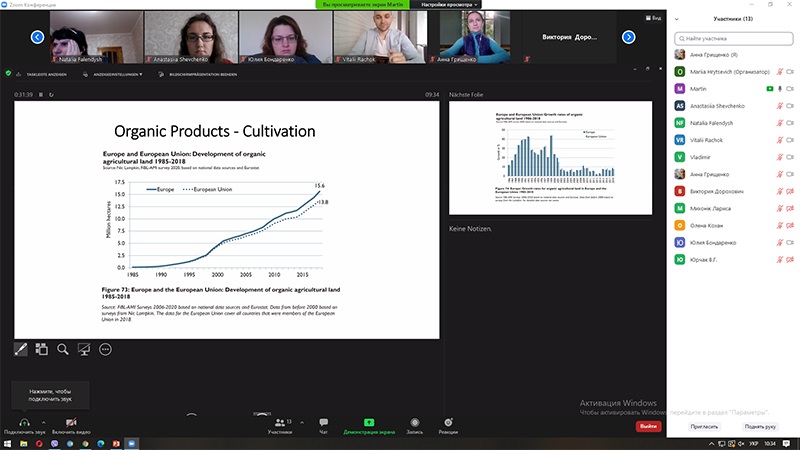This screenshot has height=450, width=800.
Task: Expand the arrow next to Участники
Action: click(301, 419)
